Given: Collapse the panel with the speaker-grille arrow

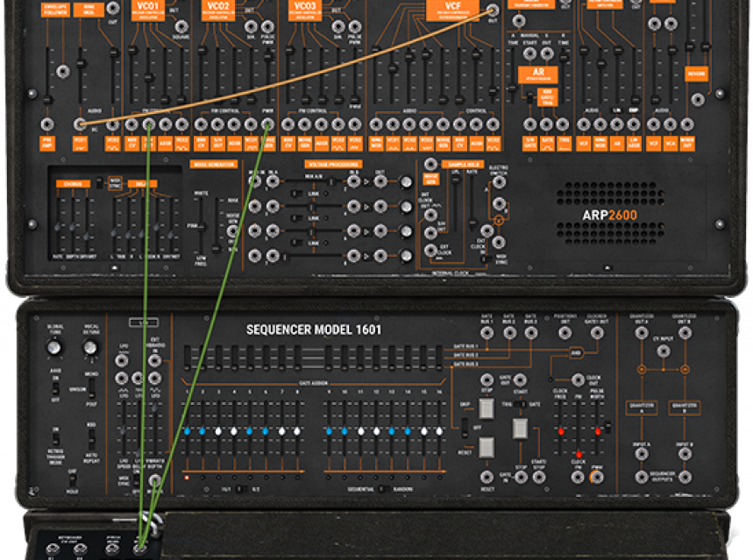Looking at the screenshot, I should click(607, 268).
